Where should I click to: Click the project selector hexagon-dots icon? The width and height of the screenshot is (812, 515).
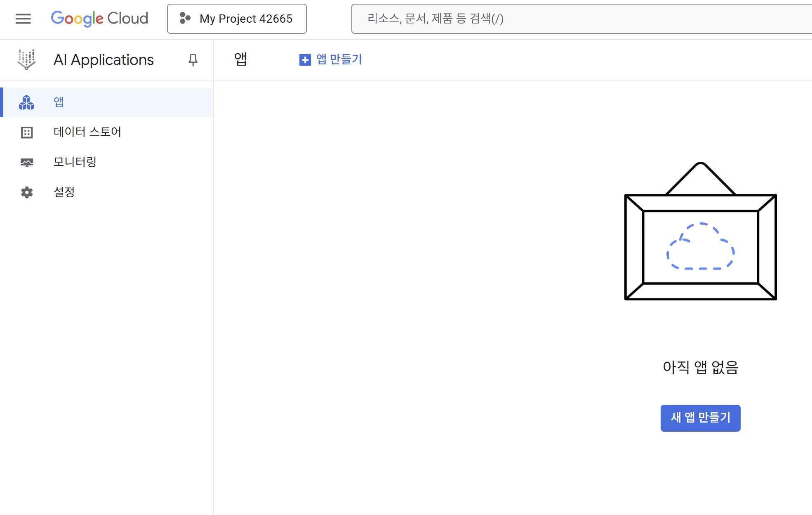point(185,18)
